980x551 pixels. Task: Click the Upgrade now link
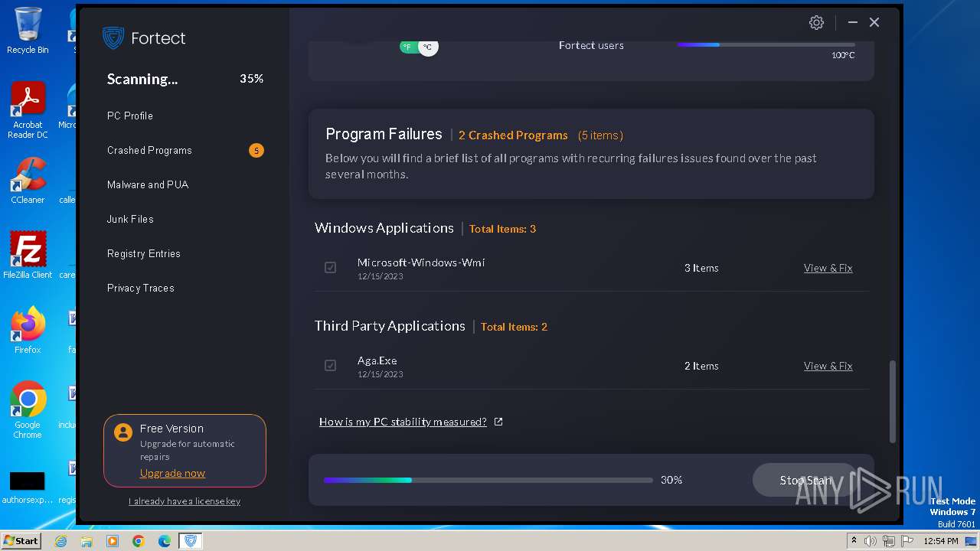tap(172, 473)
